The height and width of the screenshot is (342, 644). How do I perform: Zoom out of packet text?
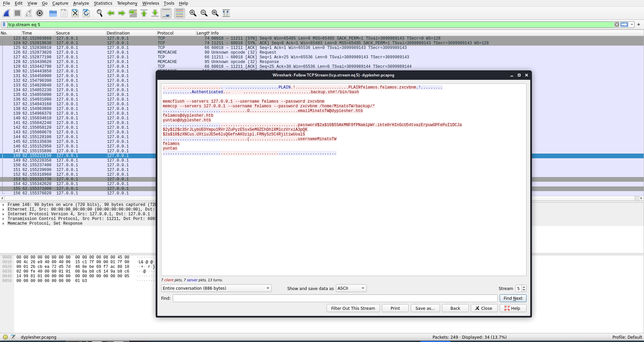coord(204,13)
